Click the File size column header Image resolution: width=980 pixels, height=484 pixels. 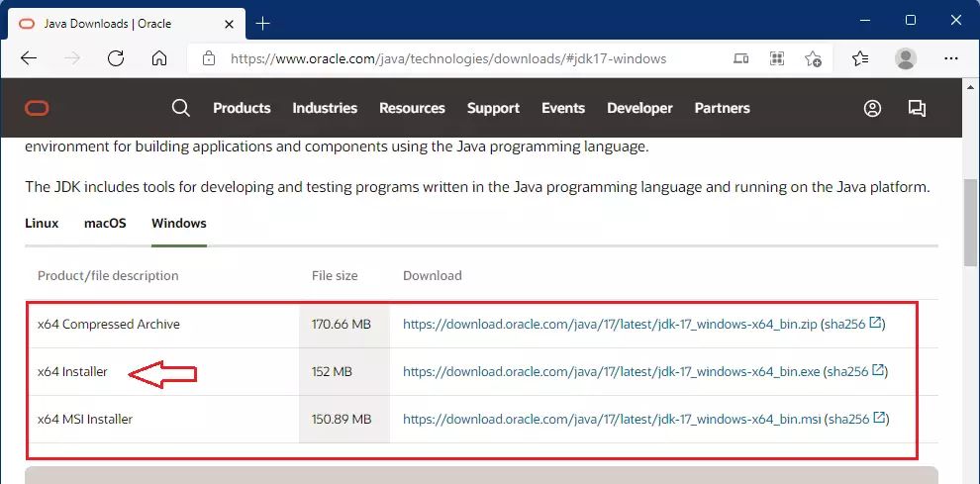(x=335, y=276)
